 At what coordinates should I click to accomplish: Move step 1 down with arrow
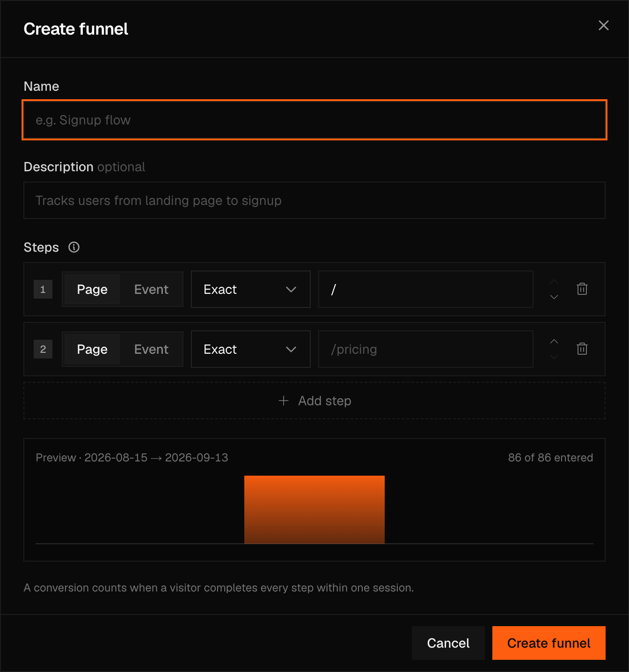coord(554,297)
